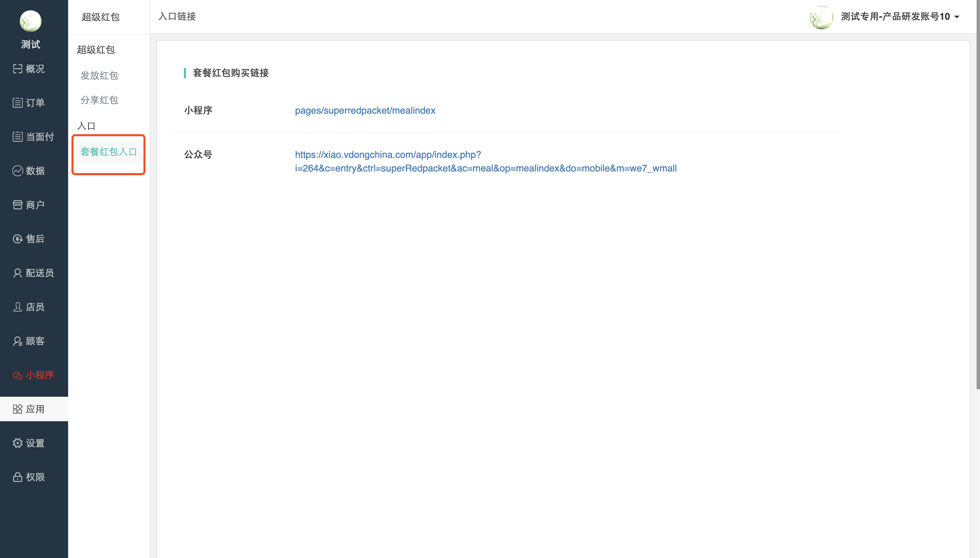Viewport: 980px width, 558px height.
Task: Click the 入口 section group label
Action: click(86, 126)
